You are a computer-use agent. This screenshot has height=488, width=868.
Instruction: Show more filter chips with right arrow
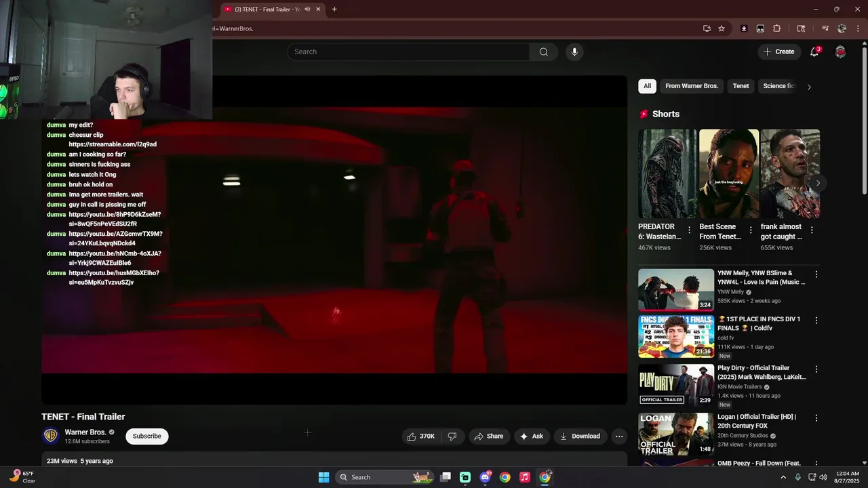point(808,87)
